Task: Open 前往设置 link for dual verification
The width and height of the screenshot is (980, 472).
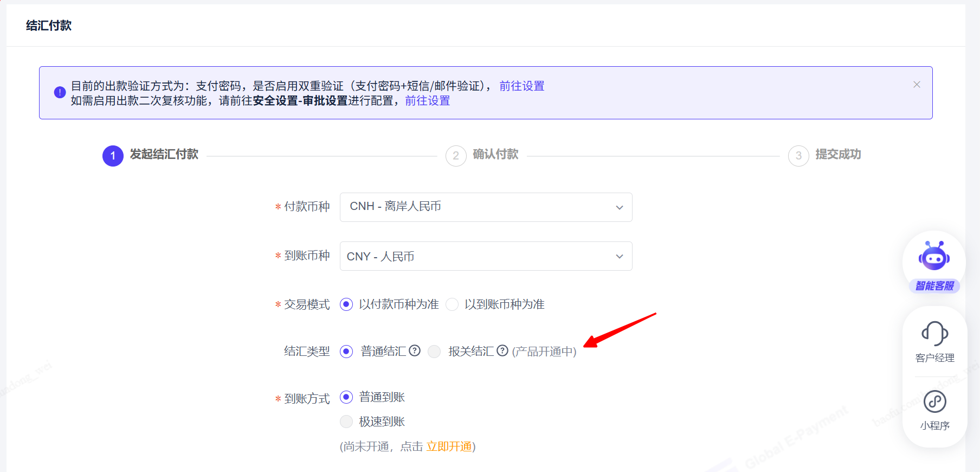Action: (521, 86)
